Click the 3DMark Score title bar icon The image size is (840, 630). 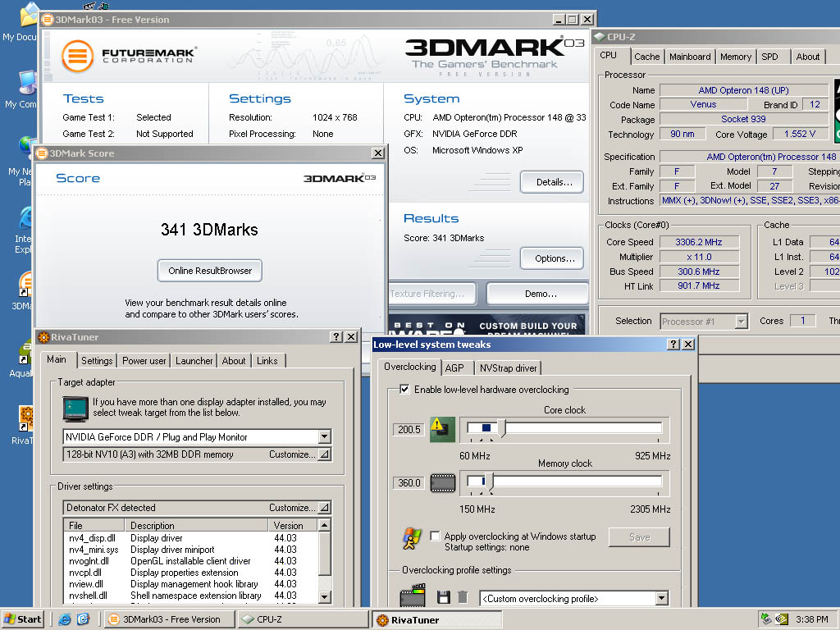(43, 153)
